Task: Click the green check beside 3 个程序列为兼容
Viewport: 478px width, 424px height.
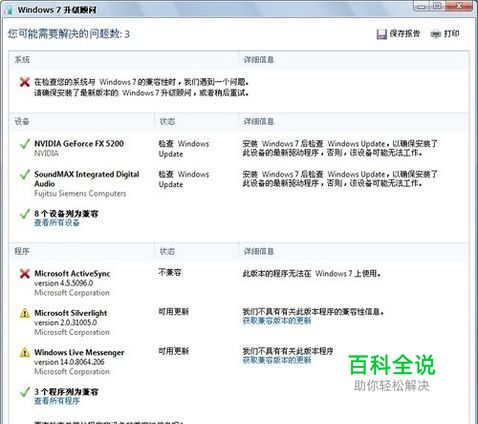Action: click(x=24, y=392)
